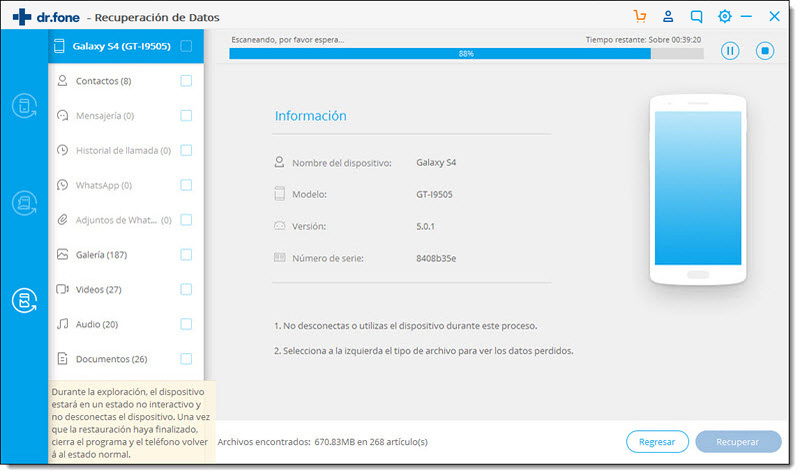Check the WhatsApp (0) checkbox
This screenshot has width=800, height=475.
[186, 185]
